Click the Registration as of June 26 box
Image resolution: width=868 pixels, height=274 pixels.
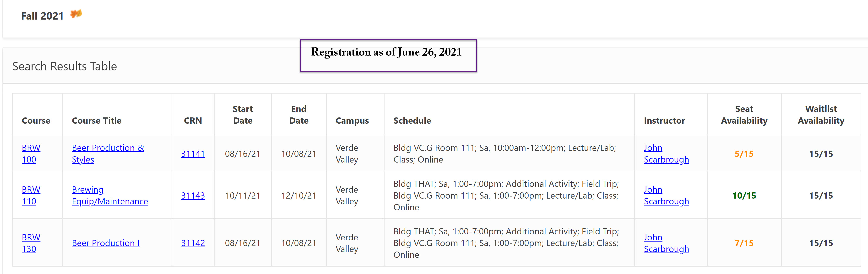click(x=388, y=56)
